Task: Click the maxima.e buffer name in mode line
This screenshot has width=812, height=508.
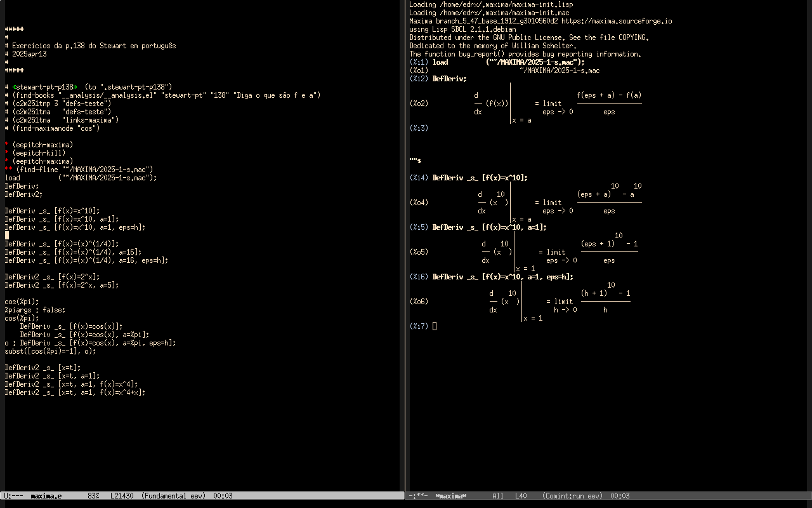Action: 46,496
